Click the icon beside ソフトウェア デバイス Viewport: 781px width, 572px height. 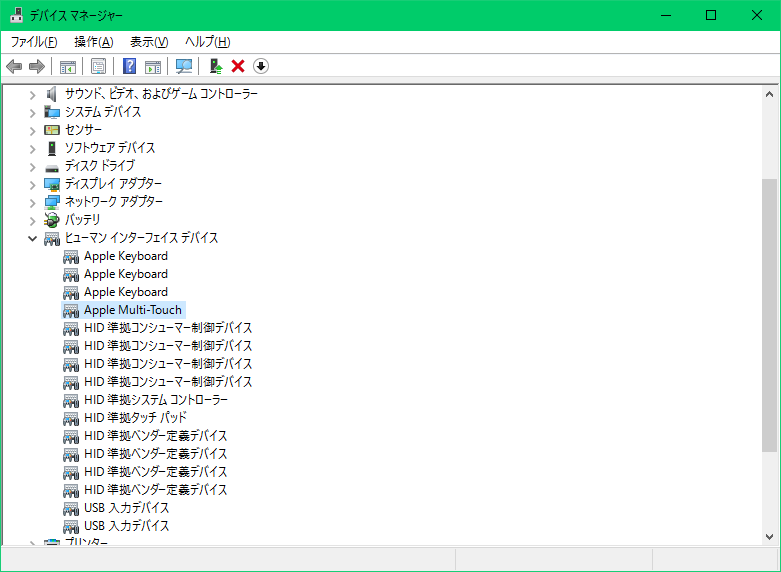click(52, 148)
